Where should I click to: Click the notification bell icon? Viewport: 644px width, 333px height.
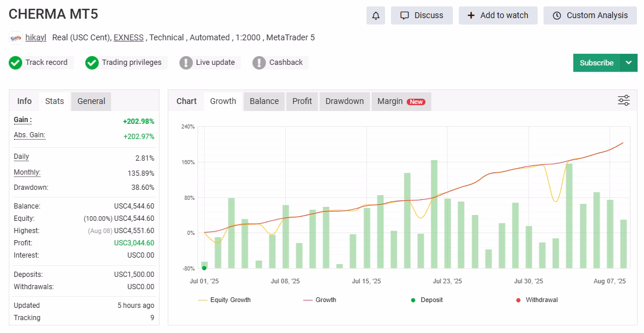click(x=375, y=16)
